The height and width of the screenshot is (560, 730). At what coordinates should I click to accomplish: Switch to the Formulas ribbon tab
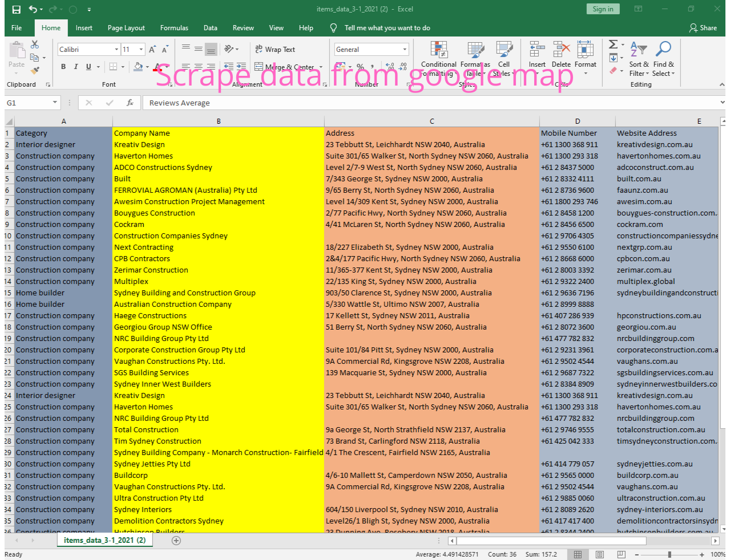(174, 27)
